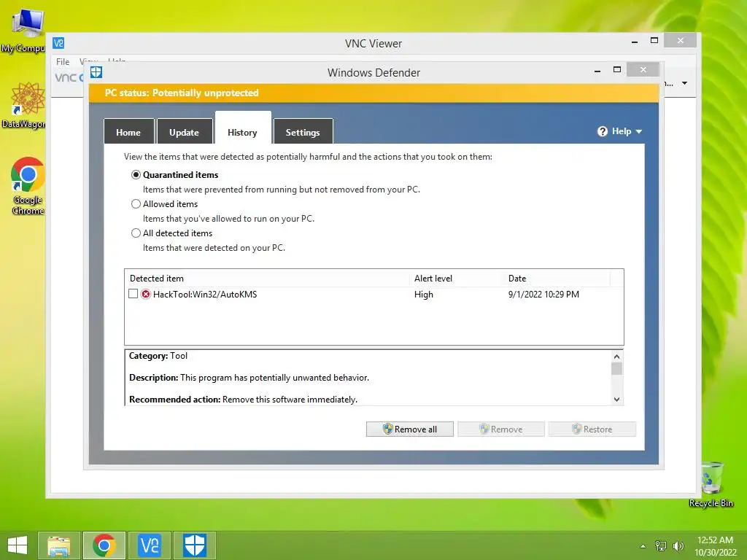Click the taskbar clock showing 12:52 AM
The image size is (747, 560).
tap(715, 546)
